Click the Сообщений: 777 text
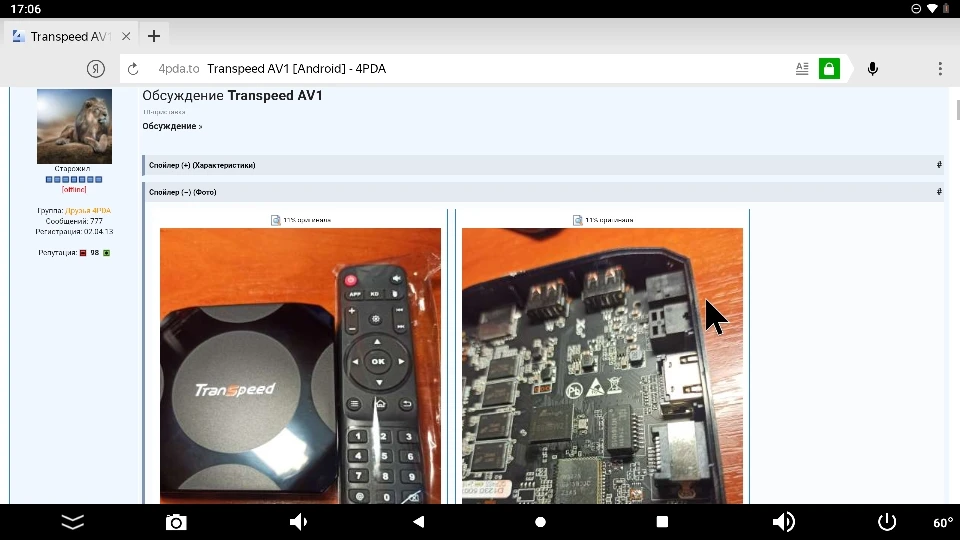 [x=74, y=221]
